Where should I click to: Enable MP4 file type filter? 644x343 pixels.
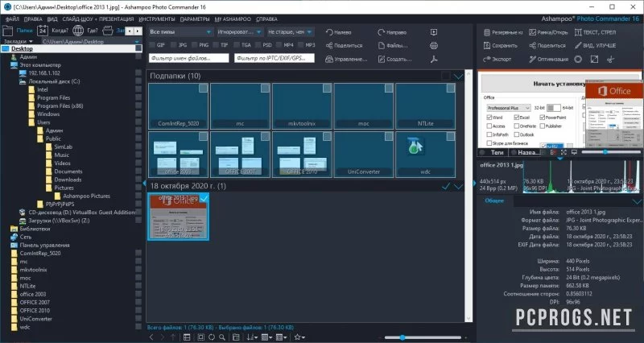(279, 45)
